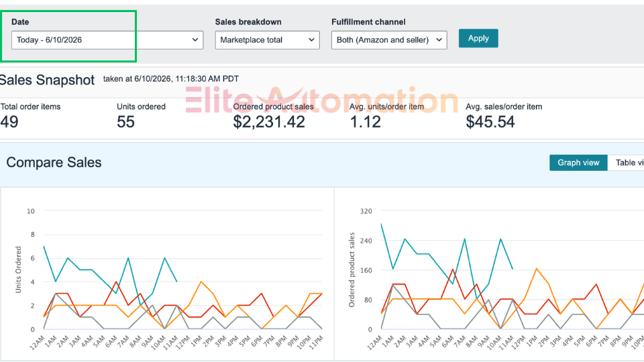The height and width of the screenshot is (362, 644).
Task: Click the Units ordered value 55
Action: coord(125,122)
